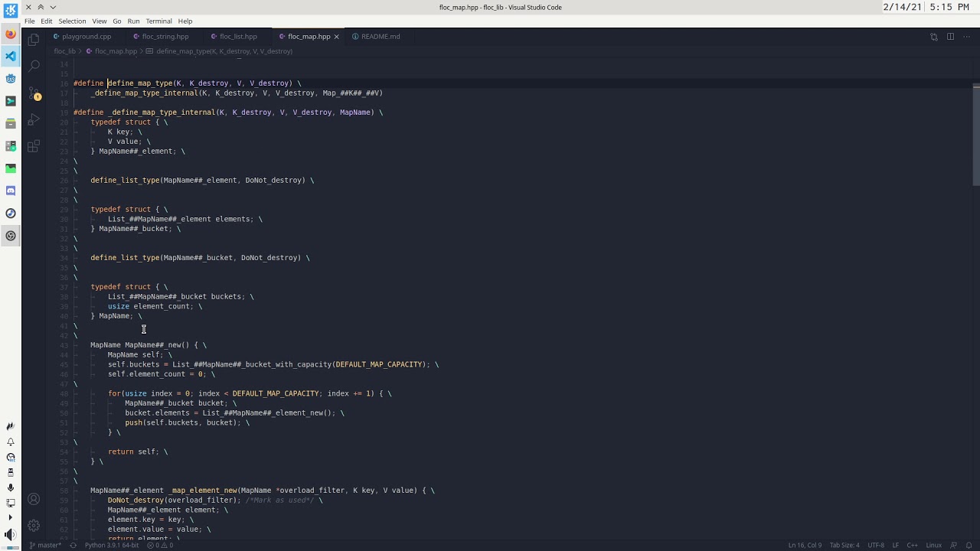Change the C++ language mode
980x551 pixels.
(x=913, y=546)
